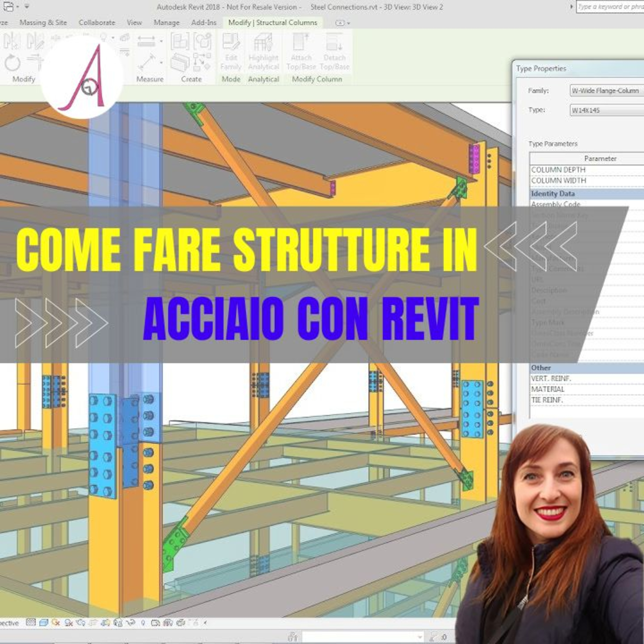This screenshot has height=644, width=644.
Task: Expand the Measure tool dropdown arrow
Action: pos(161,63)
